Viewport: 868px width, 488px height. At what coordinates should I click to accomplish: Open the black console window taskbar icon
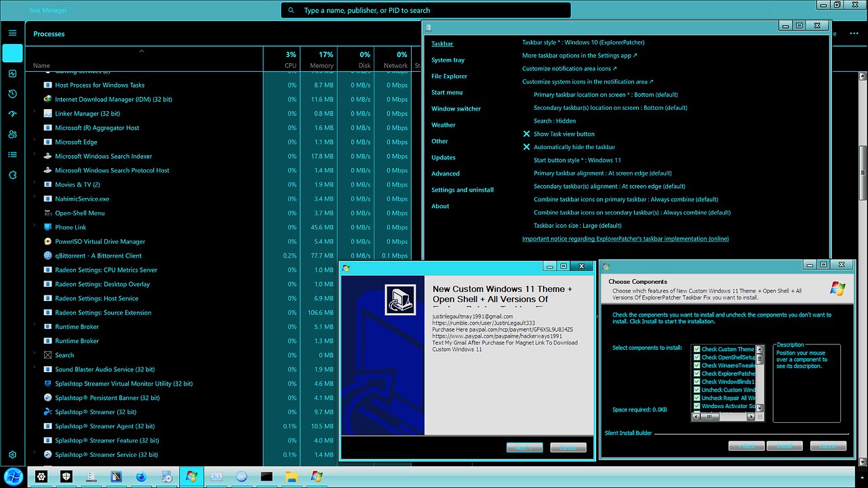267,476
